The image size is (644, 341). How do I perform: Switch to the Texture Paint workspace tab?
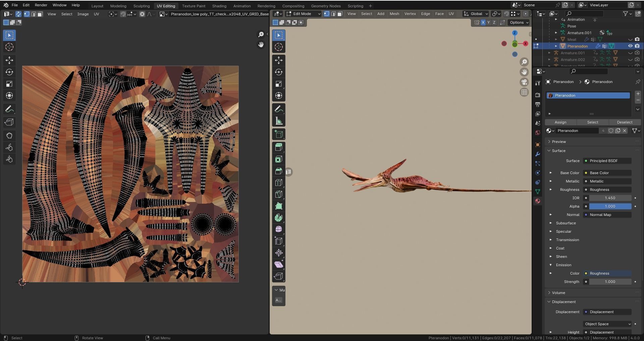click(x=194, y=6)
